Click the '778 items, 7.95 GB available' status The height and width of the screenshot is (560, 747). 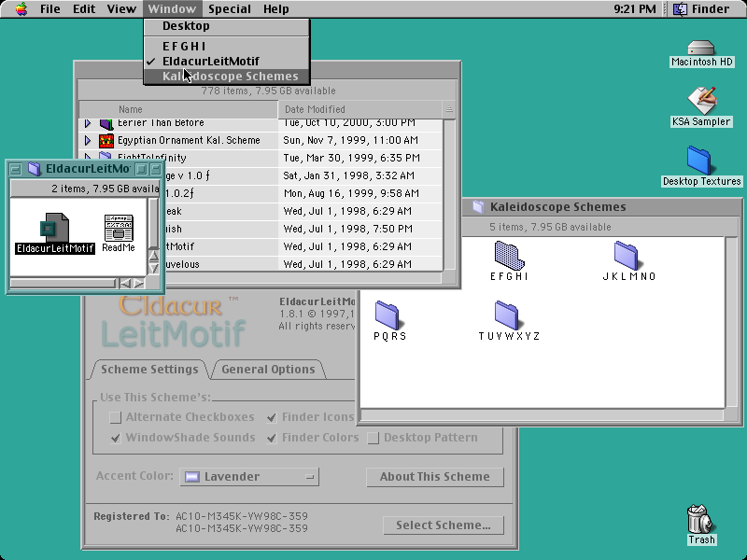click(x=268, y=91)
